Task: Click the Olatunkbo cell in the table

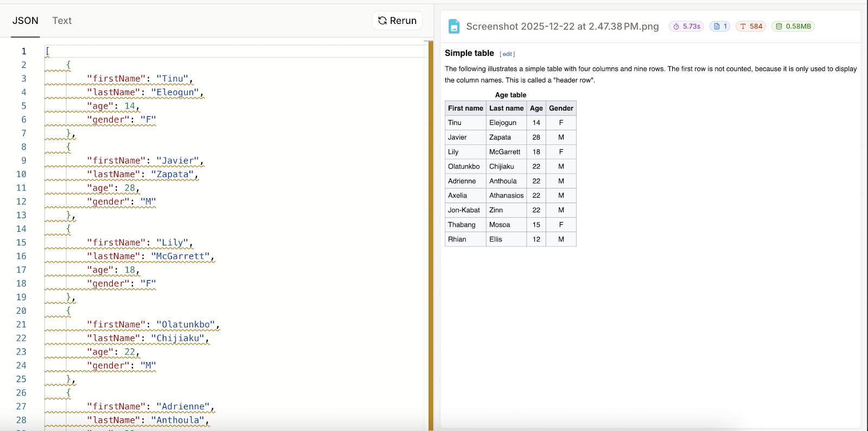Action: (464, 167)
